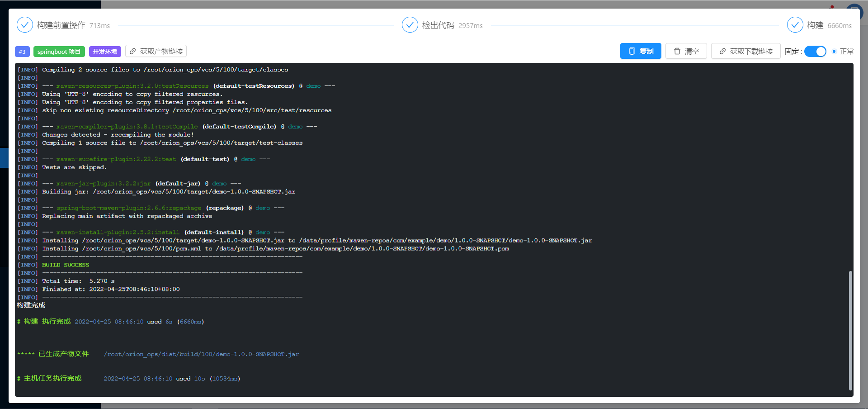Copy the log with the 复制 button
Screen dimensions: 868x409
click(x=641, y=51)
